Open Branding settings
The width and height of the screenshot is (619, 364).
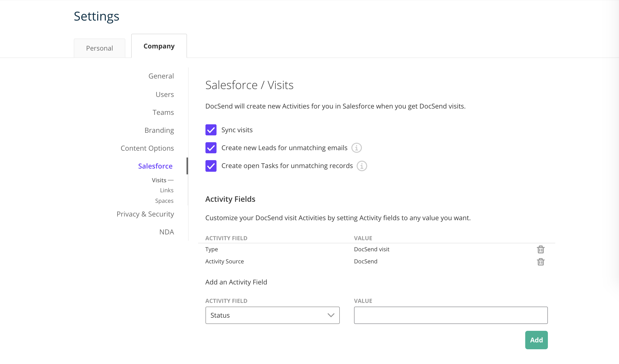click(x=159, y=130)
